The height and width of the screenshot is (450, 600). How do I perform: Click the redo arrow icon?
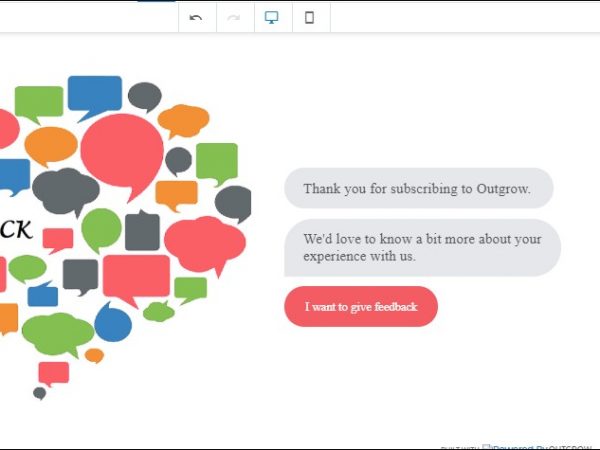(x=234, y=17)
